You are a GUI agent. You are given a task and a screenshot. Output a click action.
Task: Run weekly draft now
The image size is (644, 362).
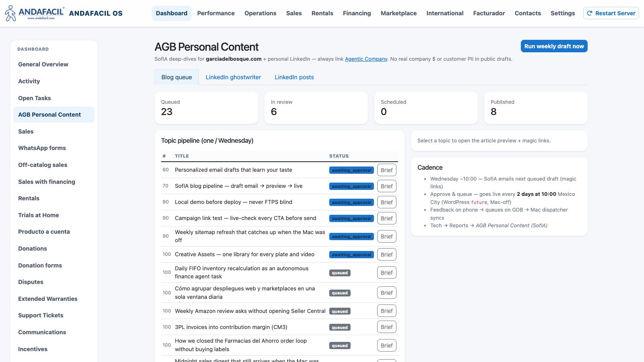pos(554,46)
